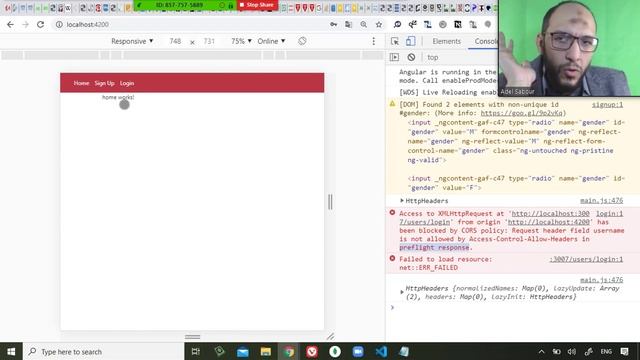
Task: Switch to Chrome in the taskbar
Action: click(x=289, y=351)
